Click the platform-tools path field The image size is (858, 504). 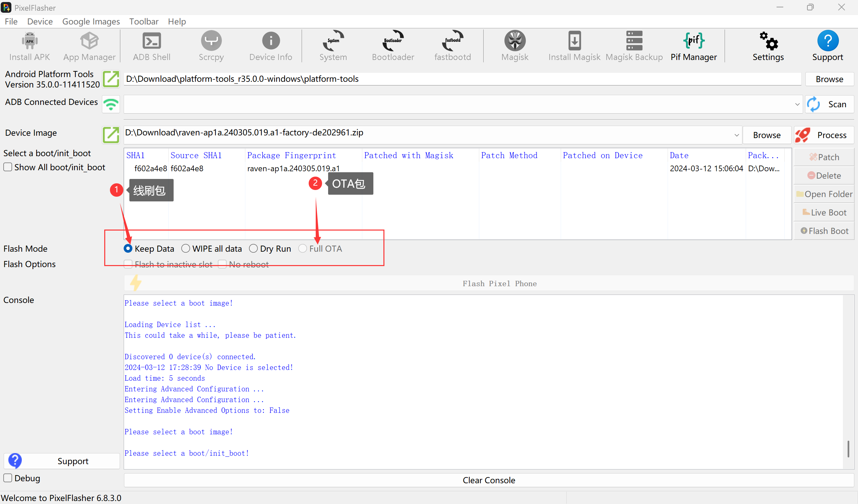(463, 79)
